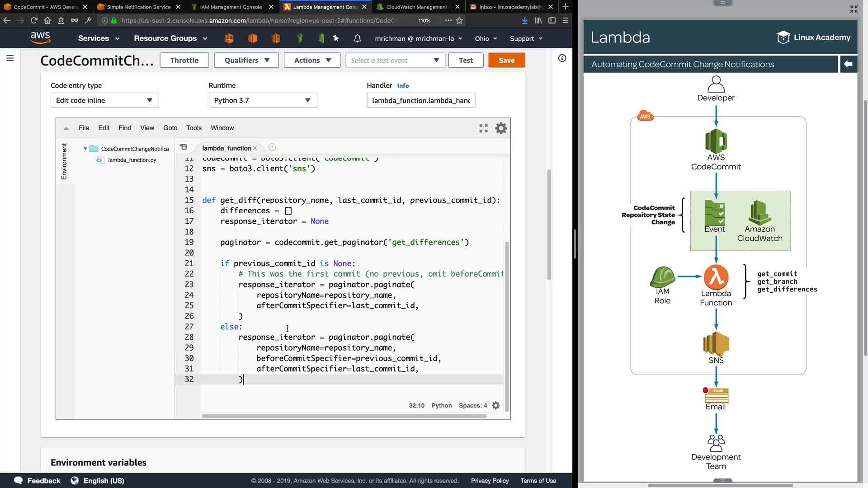Click the orange Save button
Screen dimensions: 868x488
(x=506, y=60)
